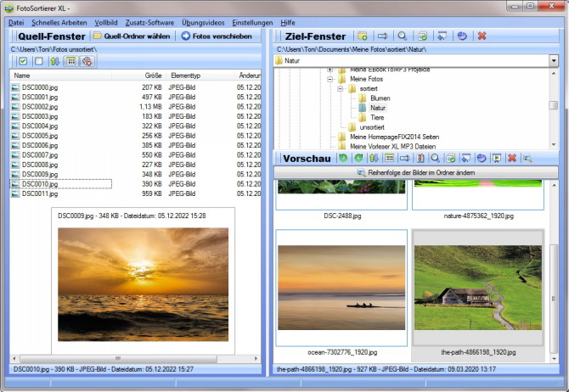Image resolution: width=569 pixels, height=392 pixels.
Task: Click the red X delete icon in Ziel-Fenster toolbar
Action: click(x=482, y=36)
